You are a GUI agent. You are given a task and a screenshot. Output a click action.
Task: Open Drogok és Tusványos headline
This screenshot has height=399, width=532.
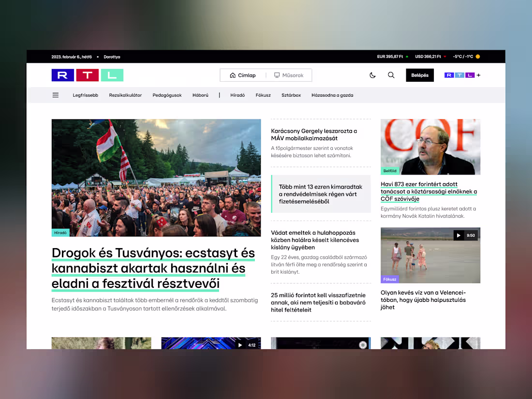click(x=153, y=268)
